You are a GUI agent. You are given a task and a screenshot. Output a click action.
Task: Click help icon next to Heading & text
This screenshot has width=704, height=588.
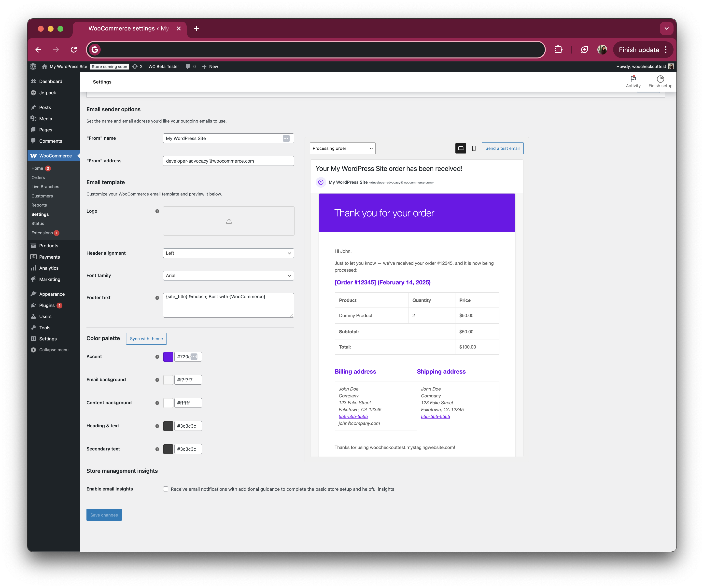(157, 426)
